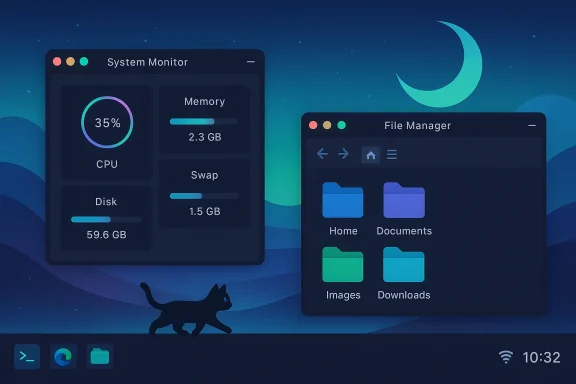Click File Manager yellow window button
Viewport: 576px width, 384px height.
coord(327,125)
